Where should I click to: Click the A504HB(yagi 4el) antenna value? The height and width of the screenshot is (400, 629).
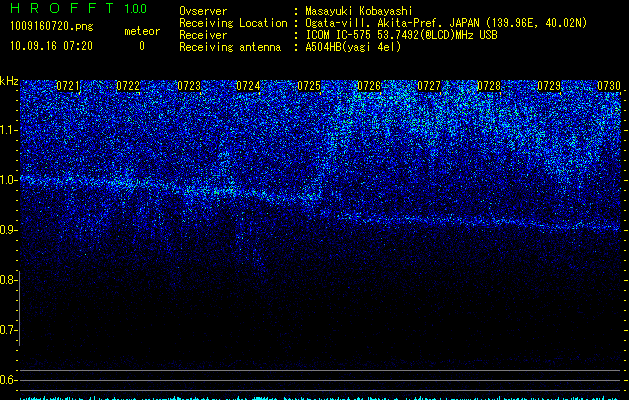point(353,47)
